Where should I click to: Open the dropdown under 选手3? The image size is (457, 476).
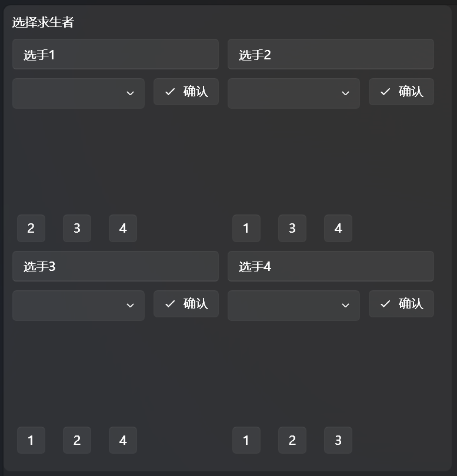point(78,305)
